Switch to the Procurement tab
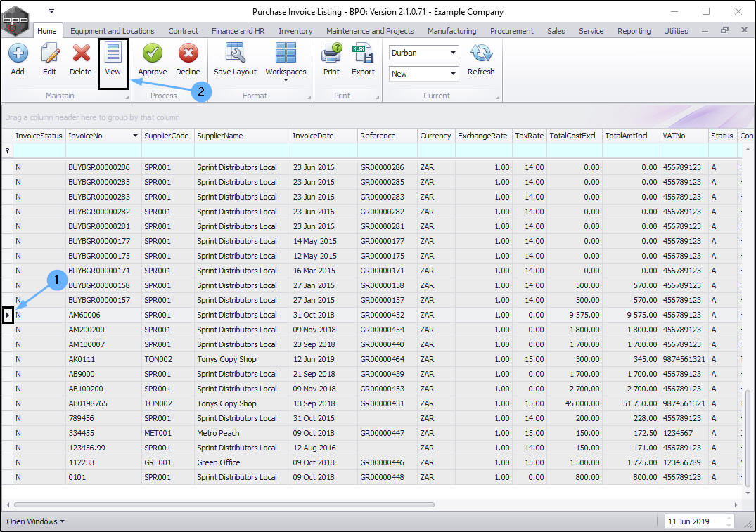756x532 pixels. pyautogui.click(x=513, y=31)
